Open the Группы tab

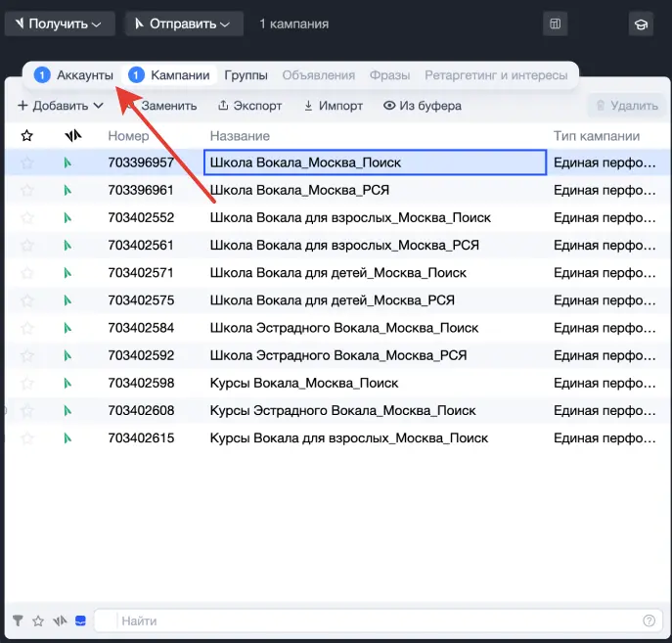(x=246, y=75)
